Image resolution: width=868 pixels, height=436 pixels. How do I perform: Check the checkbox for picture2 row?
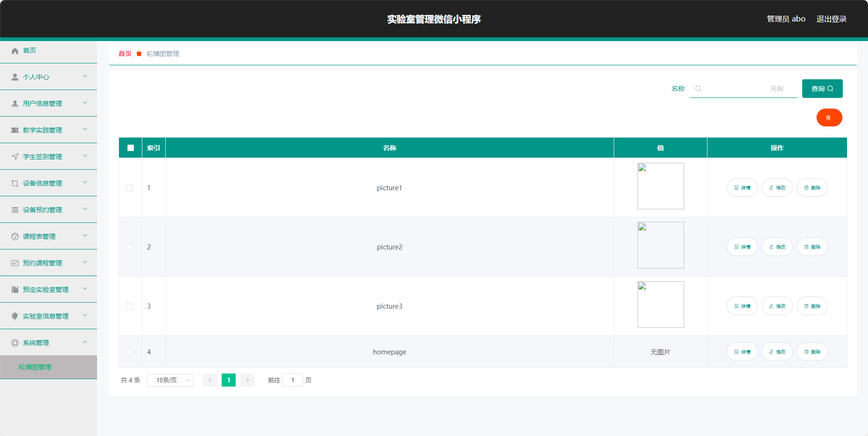[130, 247]
